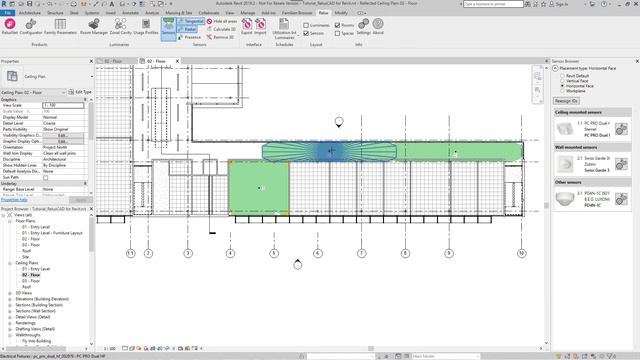Open the Ceiling Plan type selector dropdown
The width and height of the screenshot is (640, 360).
pos(91,76)
